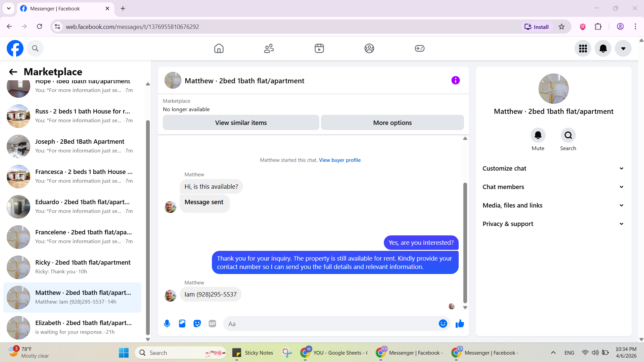The width and height of the screenshot is (644, 362).
Task: Focus the Aa message input field
Action: pos(331,324)
